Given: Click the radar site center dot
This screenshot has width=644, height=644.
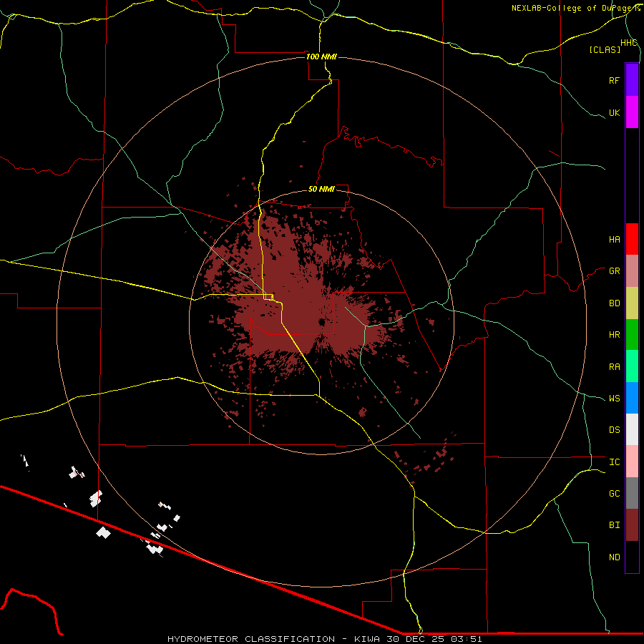Looking at the screenshot, I should [x=322, y=323].
